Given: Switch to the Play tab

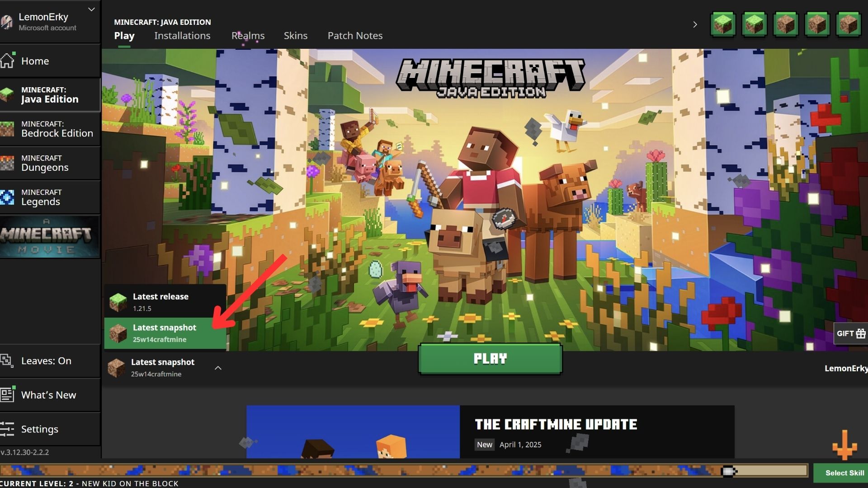Looking at the screenshot, I should pyautogui.click(x=124, y=36).
